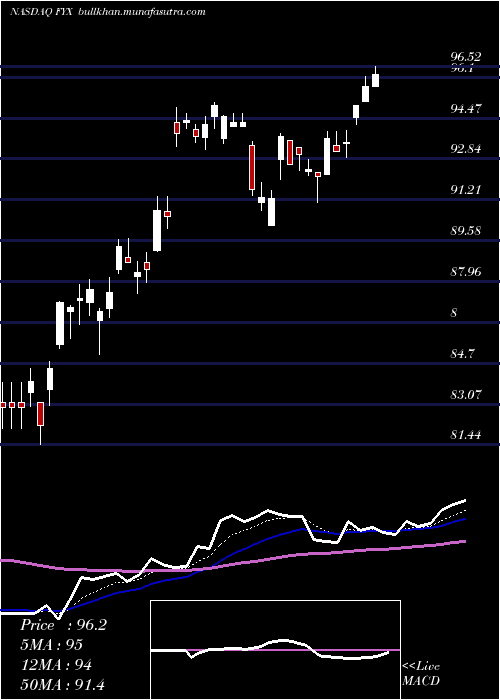
Task: Click the <<Live MACD label
Action: click(421, 674)
